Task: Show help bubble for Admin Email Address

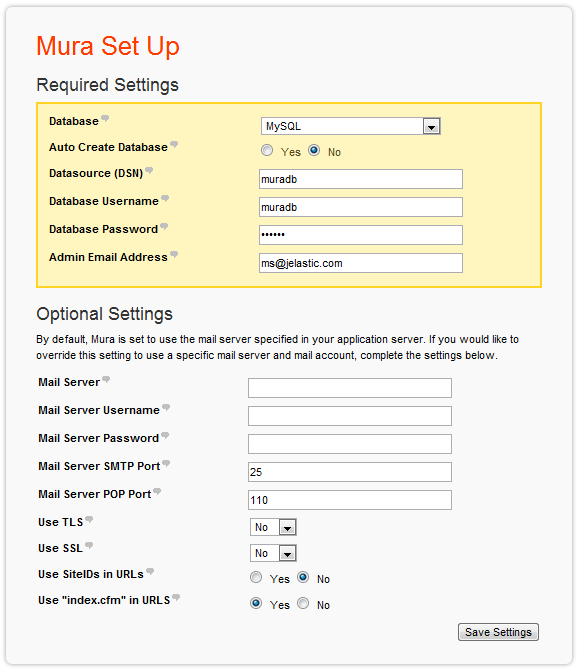Action: (x=174, y=255)
